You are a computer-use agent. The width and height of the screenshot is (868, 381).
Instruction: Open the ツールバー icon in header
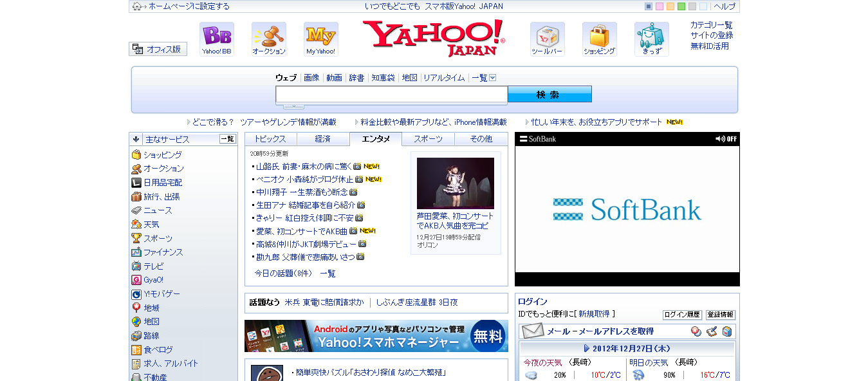[548, 39]
